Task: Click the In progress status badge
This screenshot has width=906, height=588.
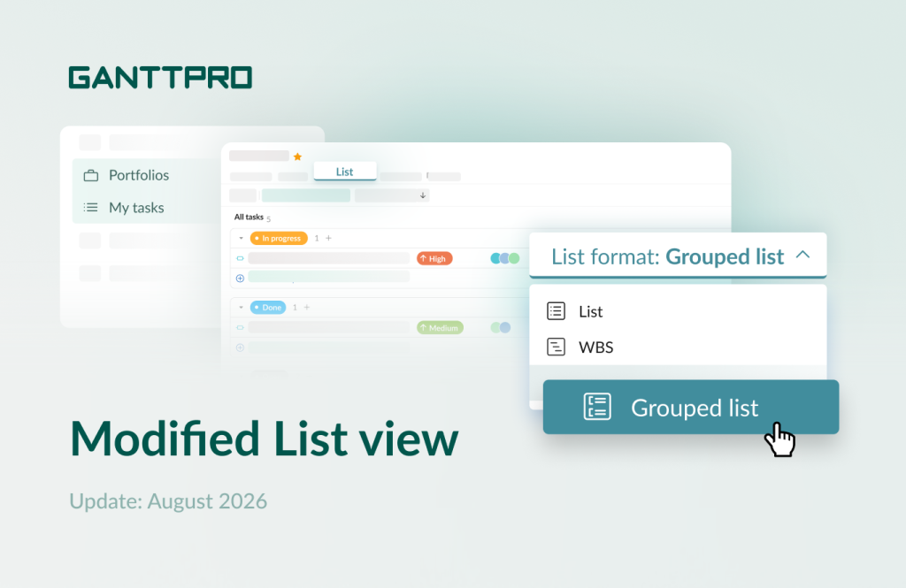Action: click(x=279, y=238)
